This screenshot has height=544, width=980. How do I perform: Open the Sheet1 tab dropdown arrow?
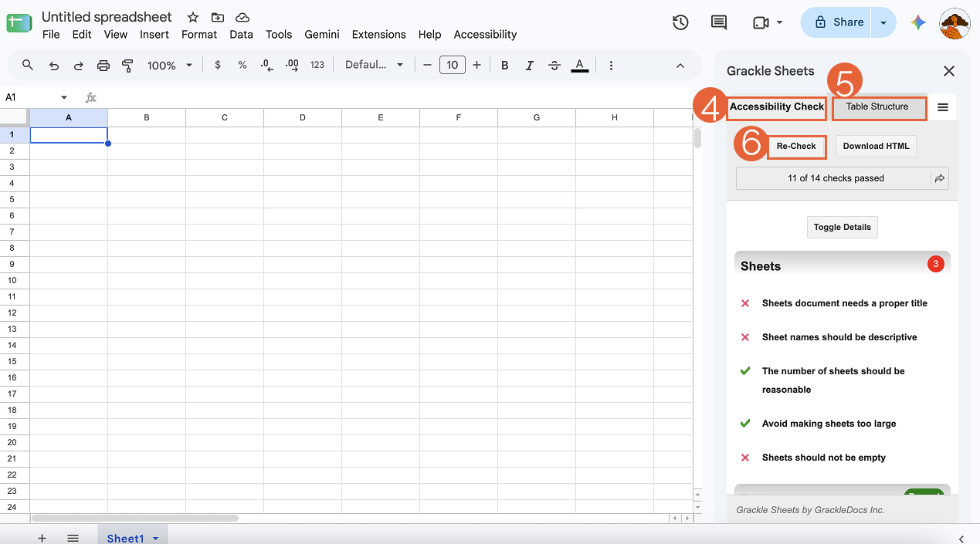(x=156, y=539)
